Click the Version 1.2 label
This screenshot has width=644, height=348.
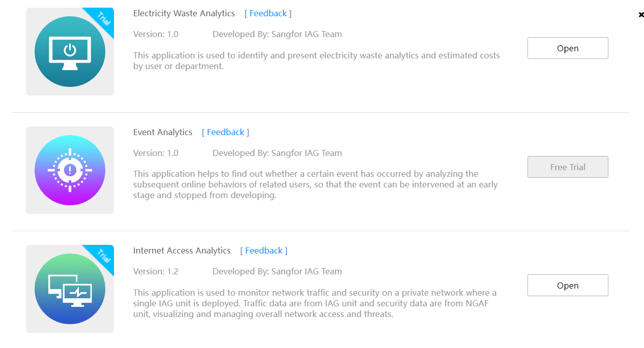tap(156, 271)
